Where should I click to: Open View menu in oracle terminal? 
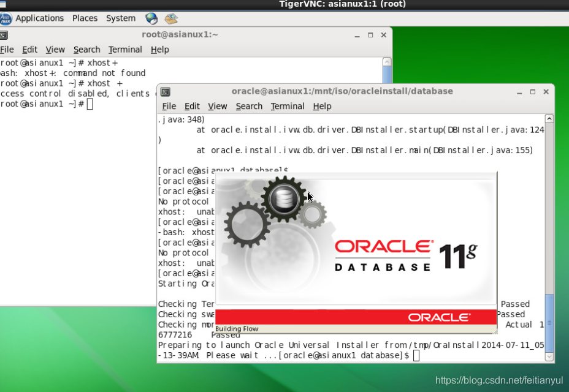point(218,106)
